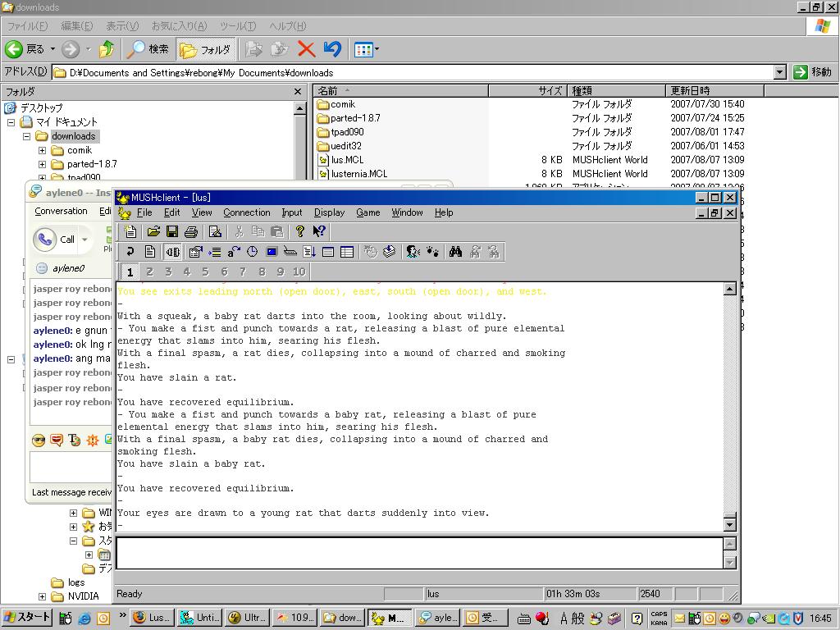840x630 pixels.
Task: Click Internet Explorer quick launch icon
Action: (84, 619)
